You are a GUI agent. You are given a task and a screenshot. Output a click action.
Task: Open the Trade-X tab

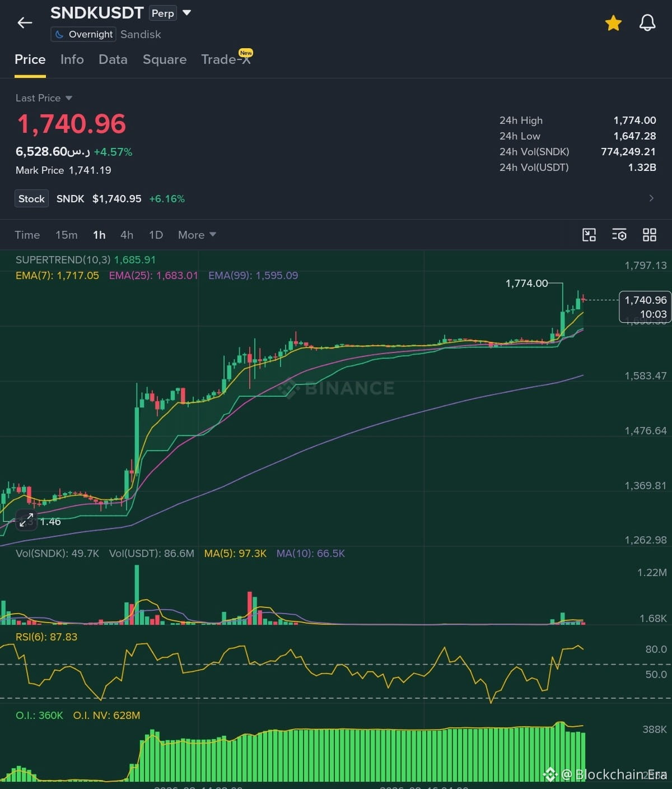tap(226, 58)
